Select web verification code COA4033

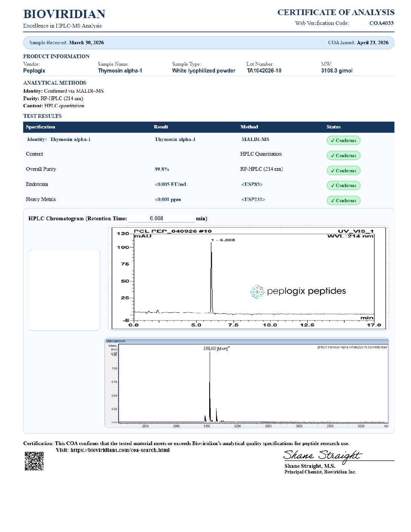[x=382, y=23]
